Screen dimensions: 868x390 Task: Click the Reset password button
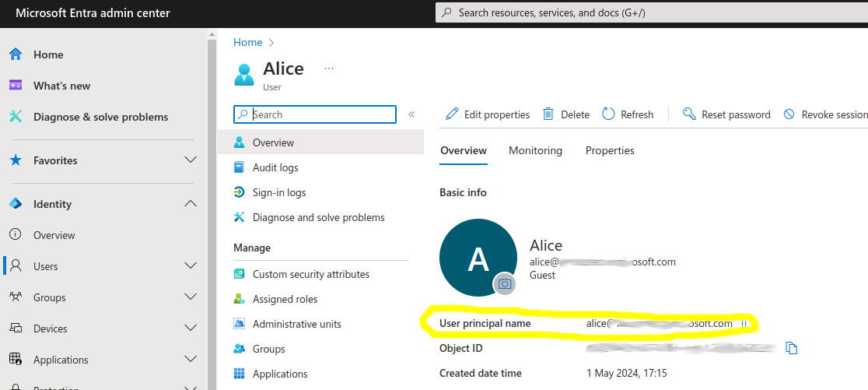tap(727, 114)
